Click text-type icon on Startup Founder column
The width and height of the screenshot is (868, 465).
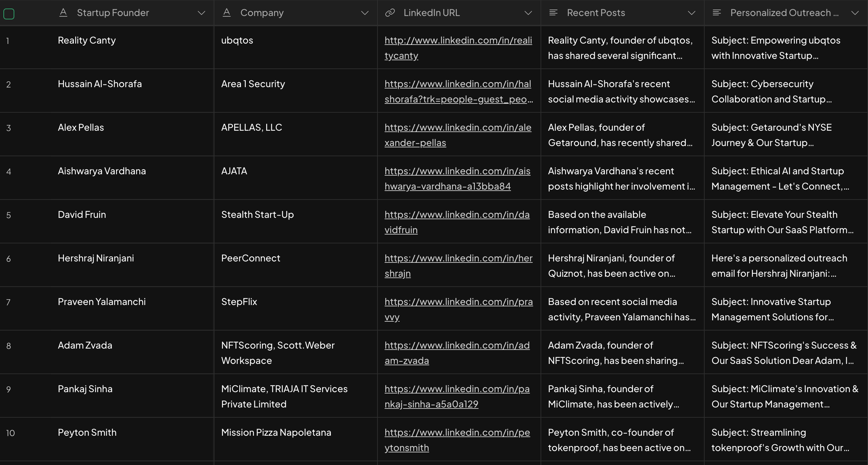(63, 13)
